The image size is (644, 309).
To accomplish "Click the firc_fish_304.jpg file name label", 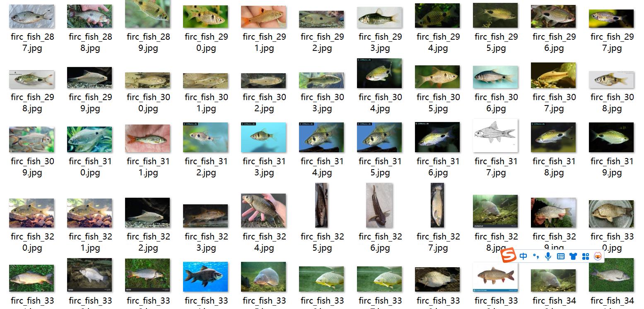I will click(380, 103).
